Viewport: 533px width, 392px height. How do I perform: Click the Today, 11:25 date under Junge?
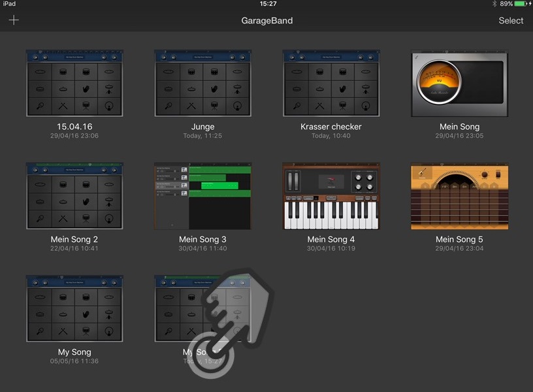coord(202,136)
